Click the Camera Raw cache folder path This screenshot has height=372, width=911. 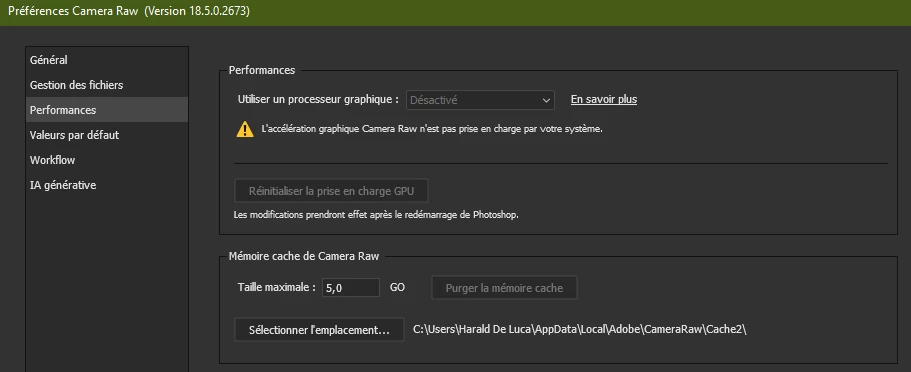[579, 330]
